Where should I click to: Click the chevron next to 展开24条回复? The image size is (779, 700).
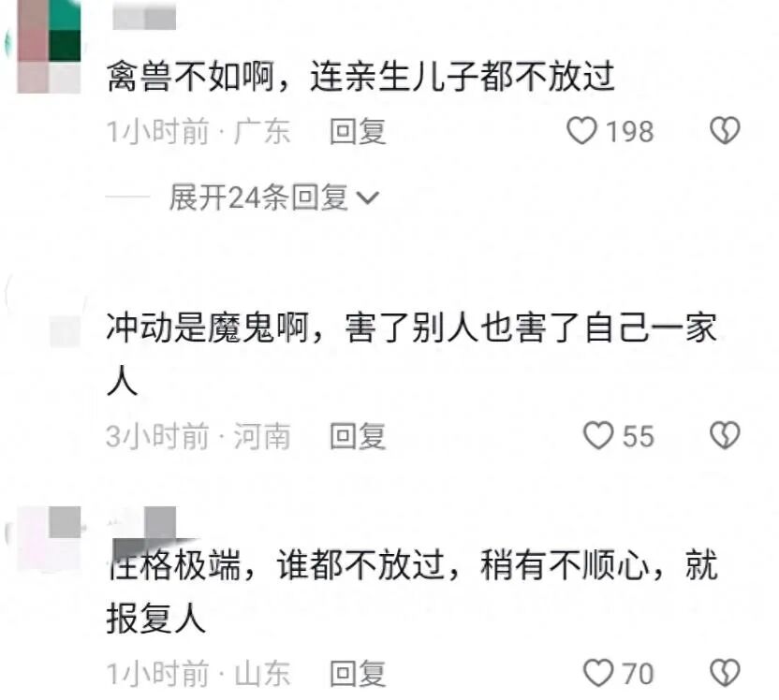[x=368, y=198]
